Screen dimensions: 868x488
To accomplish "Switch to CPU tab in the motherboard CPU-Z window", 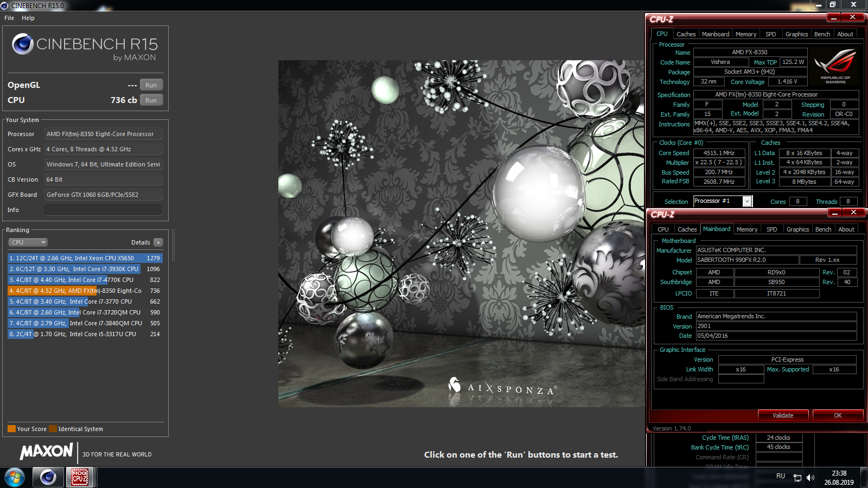I will click(x=663, y=229).
